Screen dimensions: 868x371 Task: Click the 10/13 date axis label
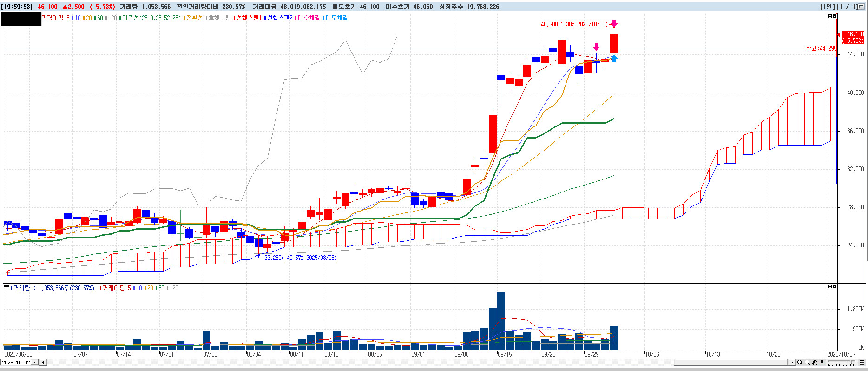[713, 354]
